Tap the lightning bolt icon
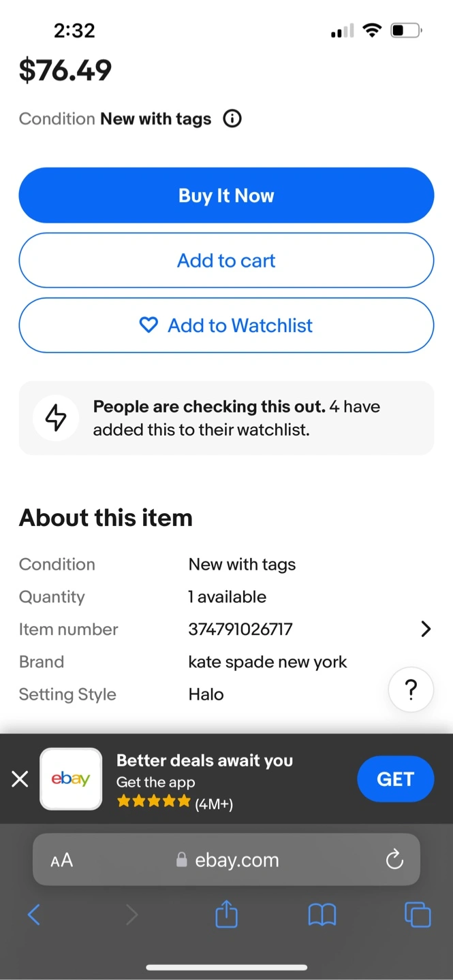The height and width of the screenshot is (980, 453). [56, 418]
